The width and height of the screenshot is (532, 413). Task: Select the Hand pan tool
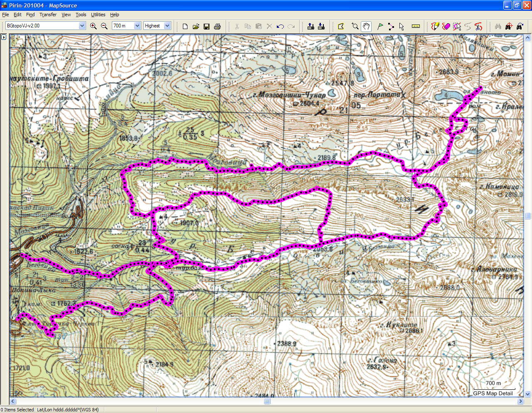pos(366,26)
